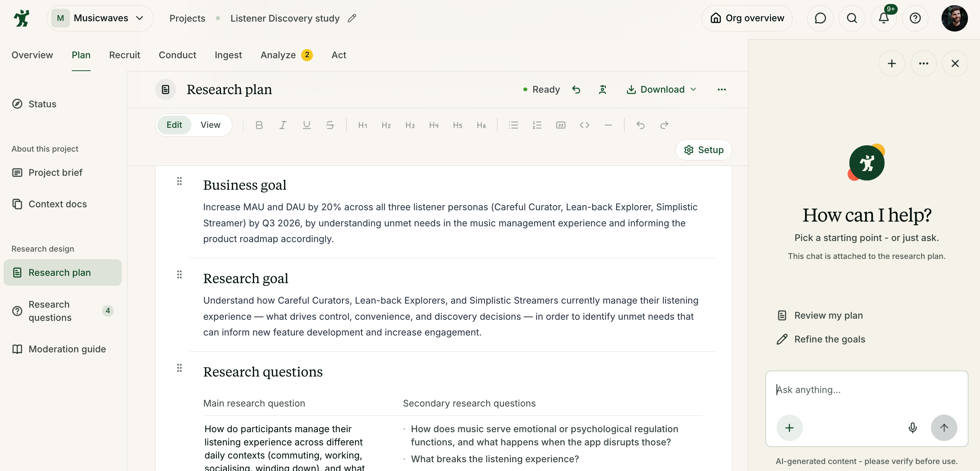980x471 pixels.
Task: Set Heading 1 style
Action: pyautogui.click(x=363, y=125)
